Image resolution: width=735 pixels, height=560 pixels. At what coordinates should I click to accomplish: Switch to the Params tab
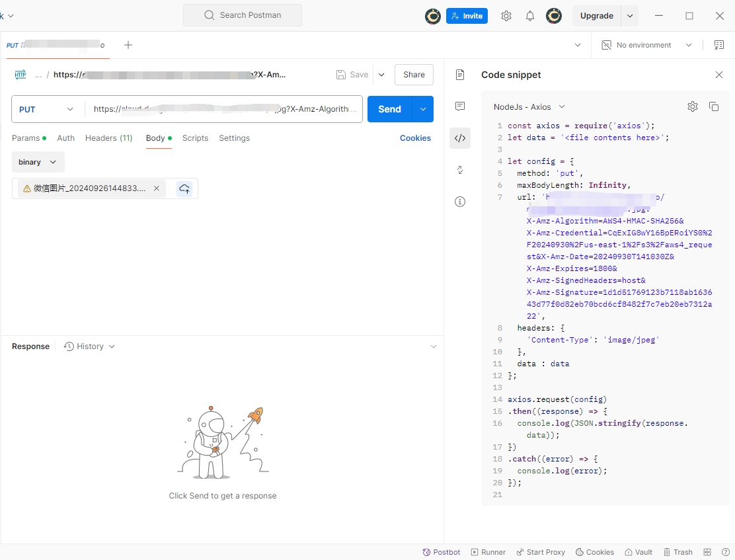[29, 138]
